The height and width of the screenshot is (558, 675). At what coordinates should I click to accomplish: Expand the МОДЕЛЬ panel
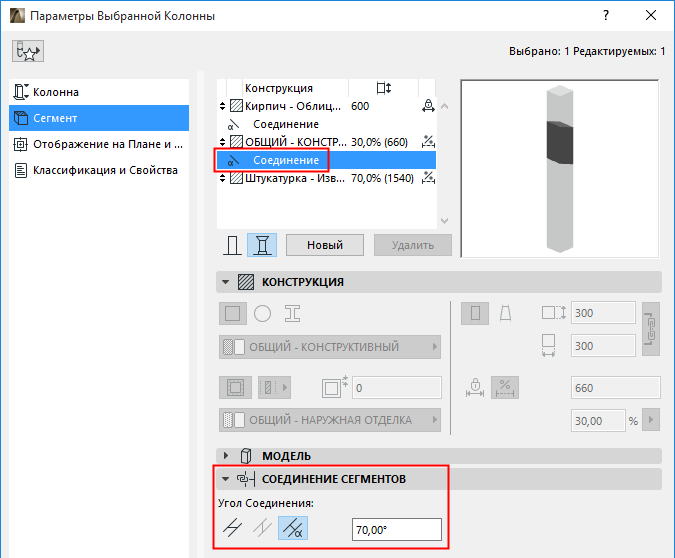pyautogui.click(x=226, y=456)
